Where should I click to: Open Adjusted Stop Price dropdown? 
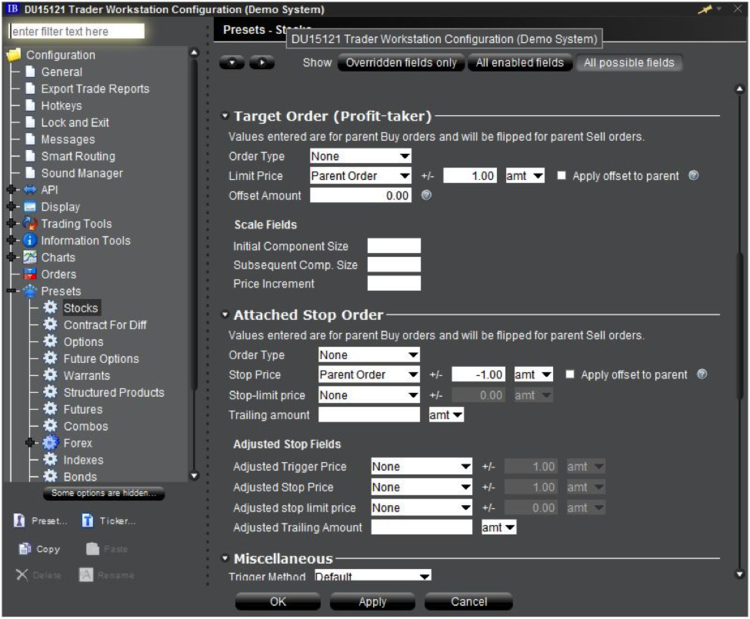click(421, 487)
